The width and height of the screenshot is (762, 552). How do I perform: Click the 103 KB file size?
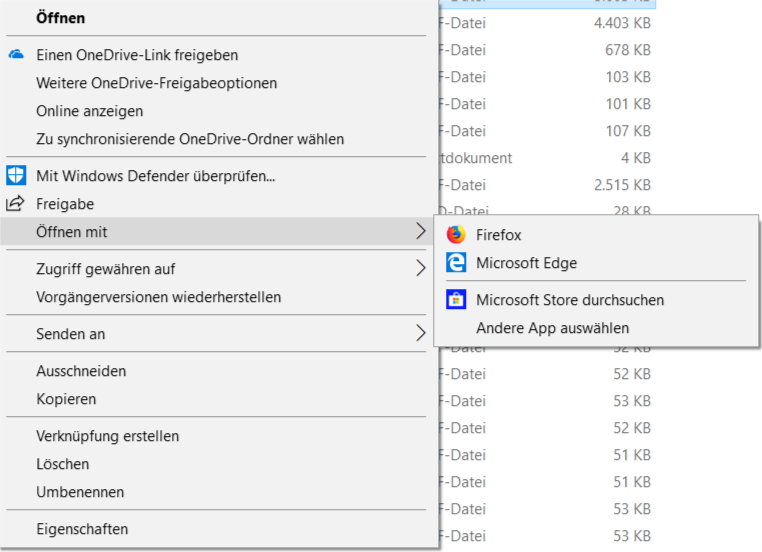tap(628, 77)
